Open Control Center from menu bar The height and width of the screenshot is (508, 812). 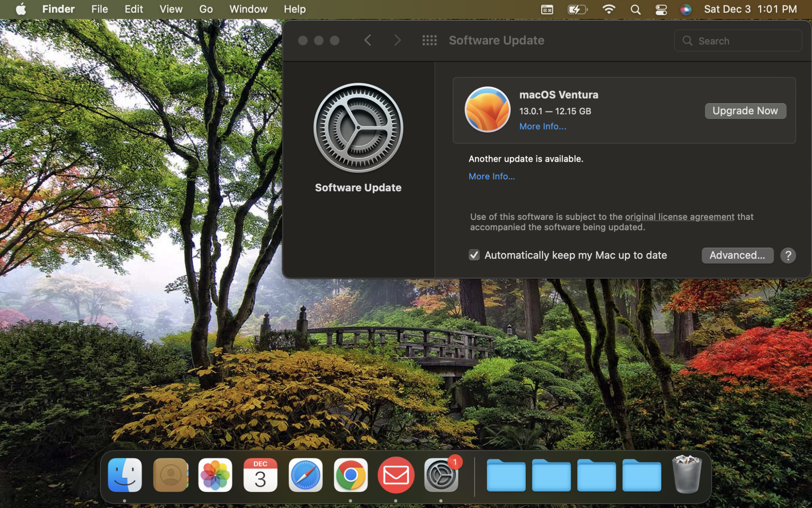[661, 9]
